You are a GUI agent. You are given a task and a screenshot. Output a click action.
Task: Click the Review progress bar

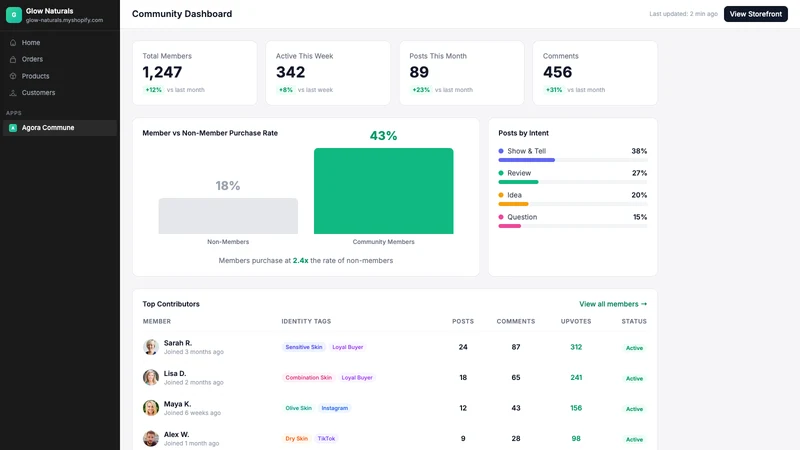(572, 182)
